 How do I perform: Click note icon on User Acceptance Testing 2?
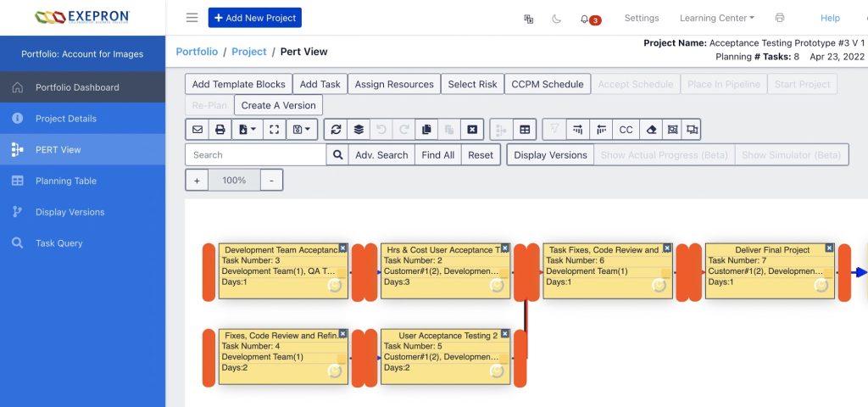504,359
